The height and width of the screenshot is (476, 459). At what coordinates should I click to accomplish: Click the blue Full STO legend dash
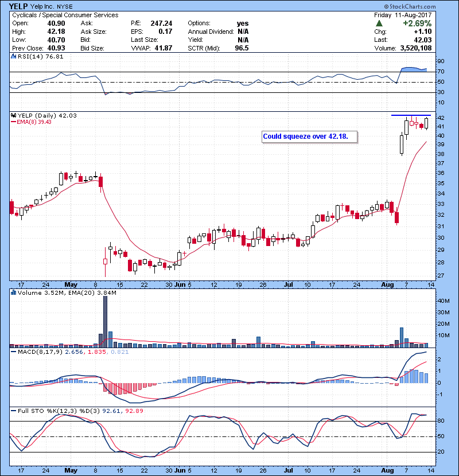tap(13, 411)
